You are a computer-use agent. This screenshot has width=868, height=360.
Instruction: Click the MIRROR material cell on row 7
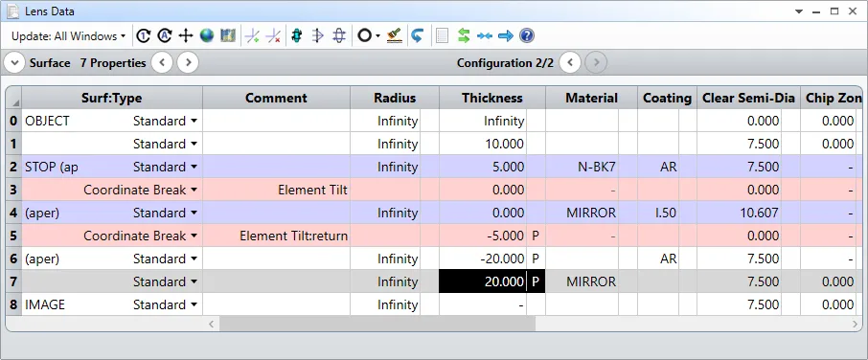pos(582,282)
